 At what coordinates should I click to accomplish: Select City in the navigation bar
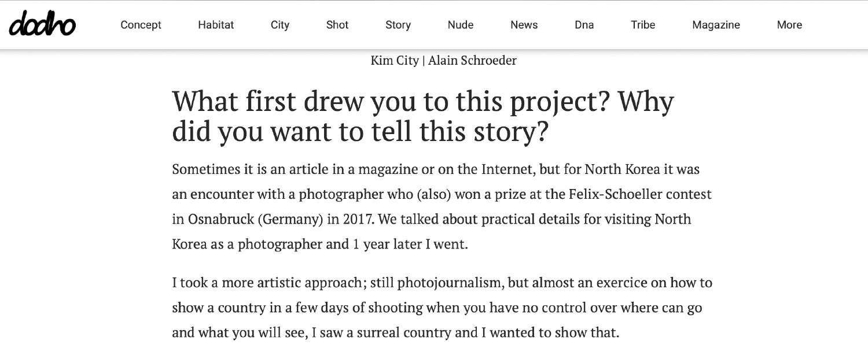point(280,25)
